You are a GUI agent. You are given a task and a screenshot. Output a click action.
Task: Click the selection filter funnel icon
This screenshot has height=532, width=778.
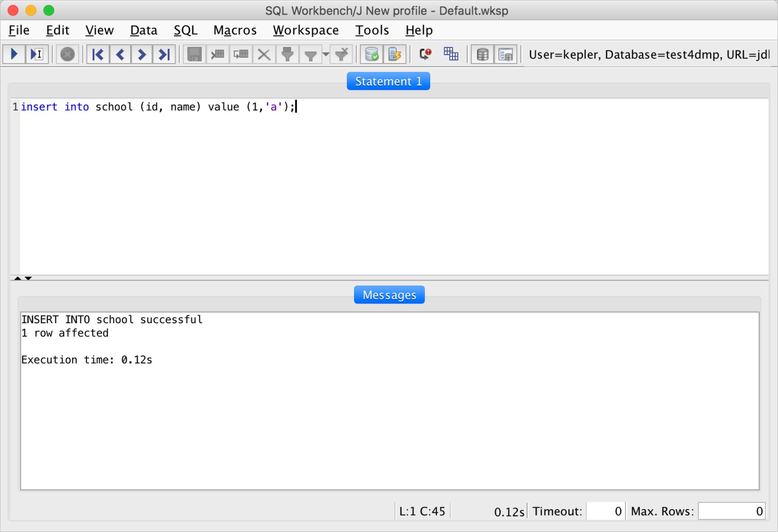coord(287,54)
